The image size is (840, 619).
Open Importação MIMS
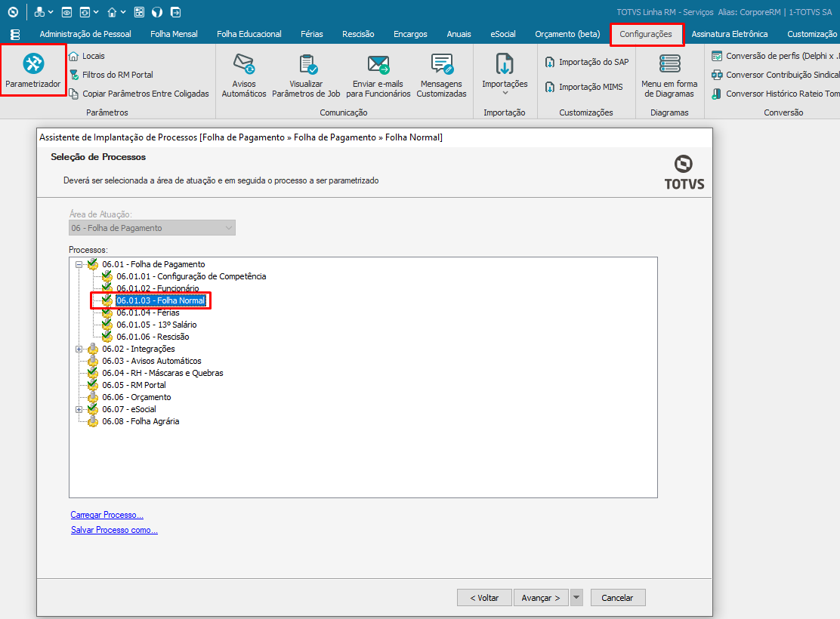(x=584, y=87)
